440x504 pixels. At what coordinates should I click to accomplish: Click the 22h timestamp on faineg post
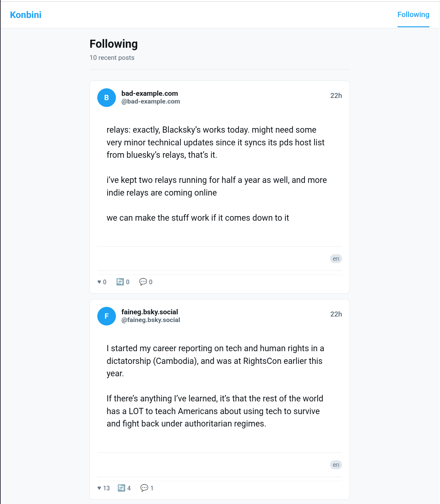[336, 314]
